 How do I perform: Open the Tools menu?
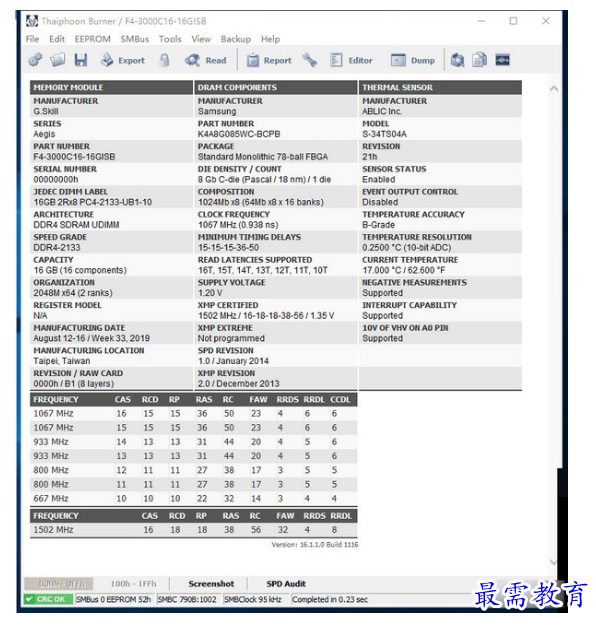(x=170, y=39)
